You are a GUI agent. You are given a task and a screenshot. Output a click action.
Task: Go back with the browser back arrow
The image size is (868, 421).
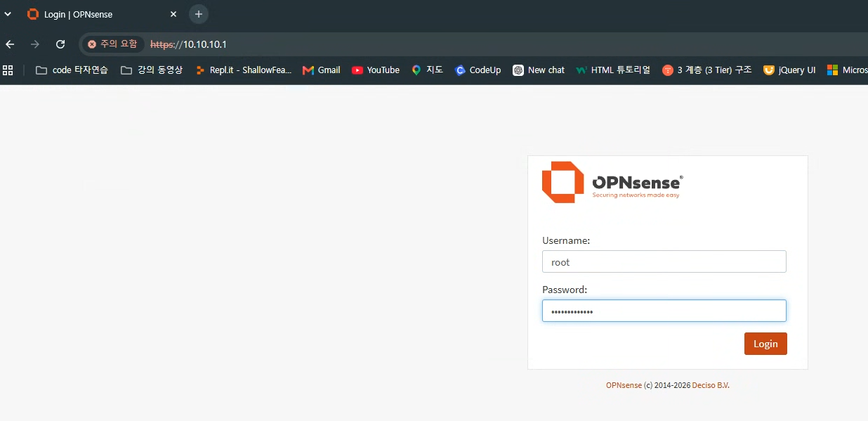(10, 44)
